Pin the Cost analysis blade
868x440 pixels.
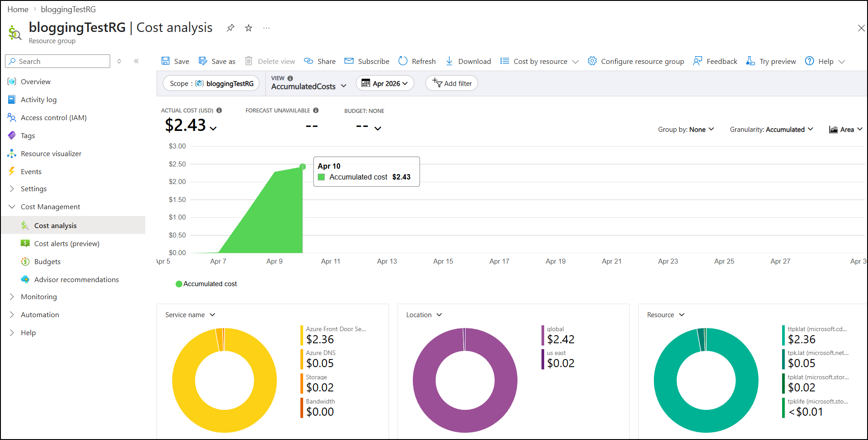tap(230, 28)
